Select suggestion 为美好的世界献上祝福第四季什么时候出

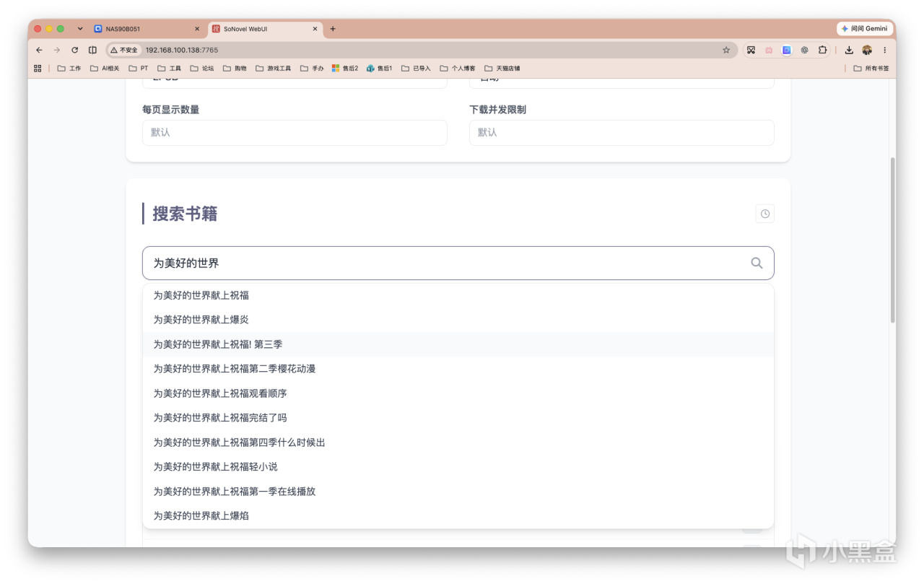coord(458,443)
